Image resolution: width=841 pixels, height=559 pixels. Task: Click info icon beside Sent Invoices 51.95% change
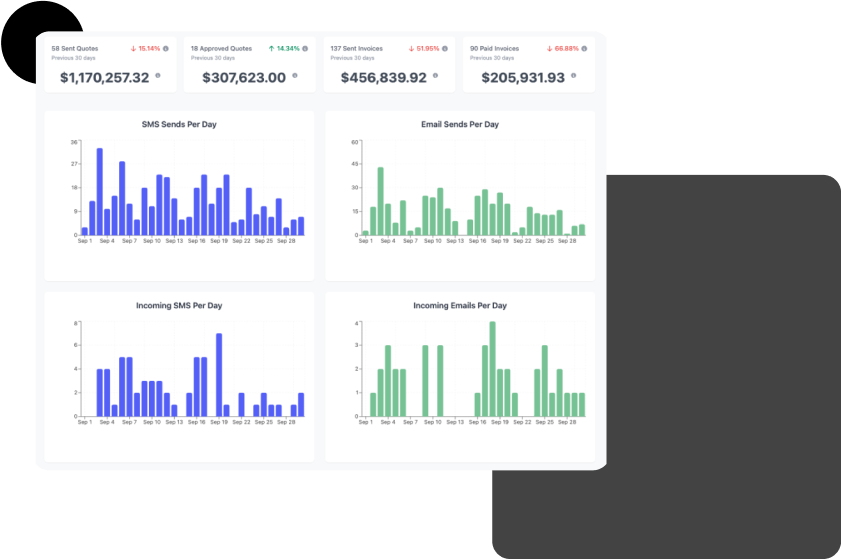point(446,48)
